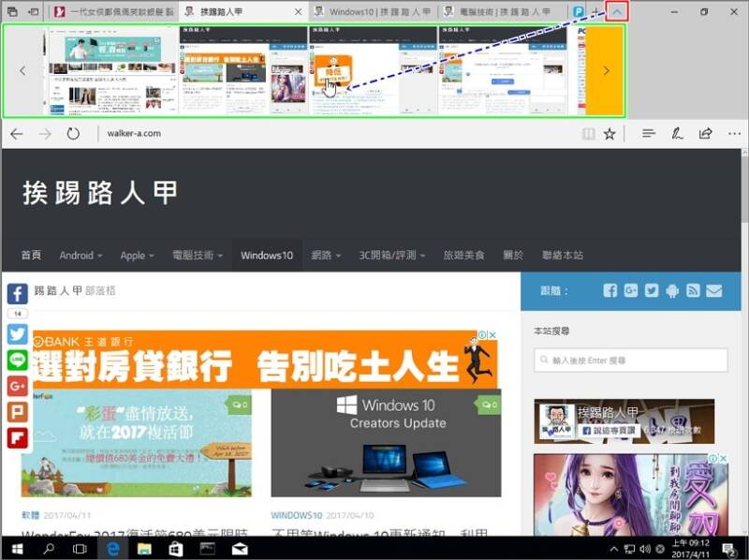The width and height of the screenshot is (749, 560).
Task: Switch to the 一代女俠鄭佩佩 tab
Action: click(114, 12)
